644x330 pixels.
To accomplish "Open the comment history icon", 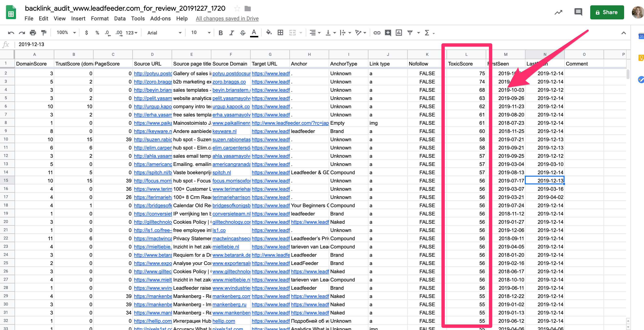I will (578, 12).
